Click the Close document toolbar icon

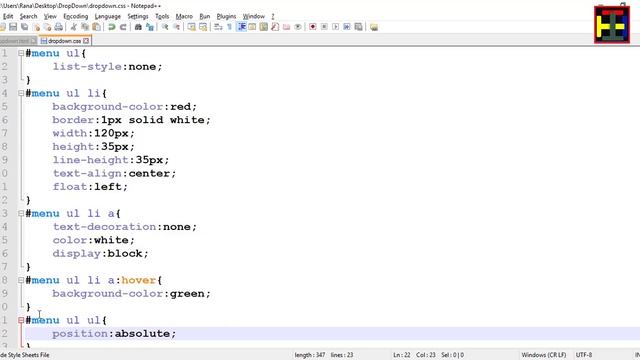[x=36, y=27]
